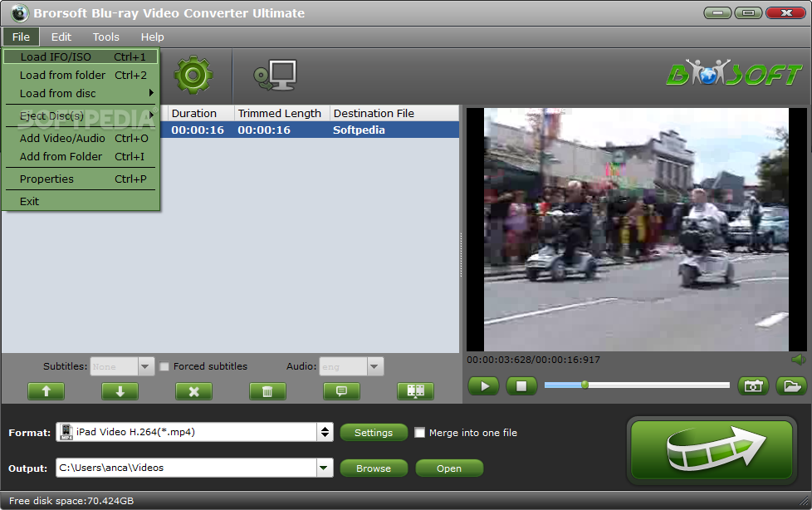Image resolution: width=812 pixels, height=510 pixels.
Task: Check Merge into one file
Action: click(x=420, y=432)
